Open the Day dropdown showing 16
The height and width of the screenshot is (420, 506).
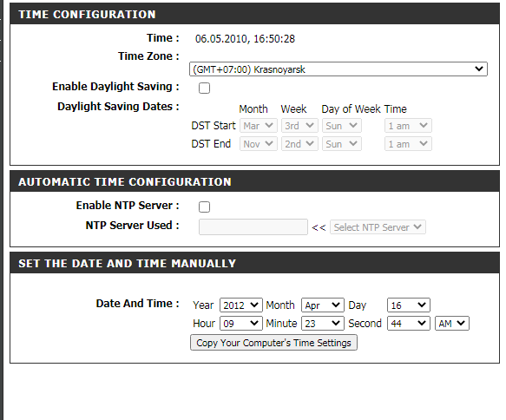point(409,305)
